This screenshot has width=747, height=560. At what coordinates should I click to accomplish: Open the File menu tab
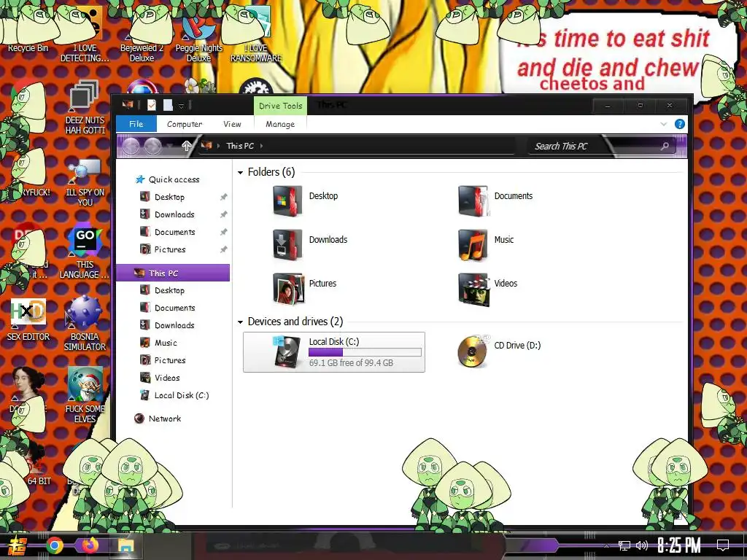136,124
